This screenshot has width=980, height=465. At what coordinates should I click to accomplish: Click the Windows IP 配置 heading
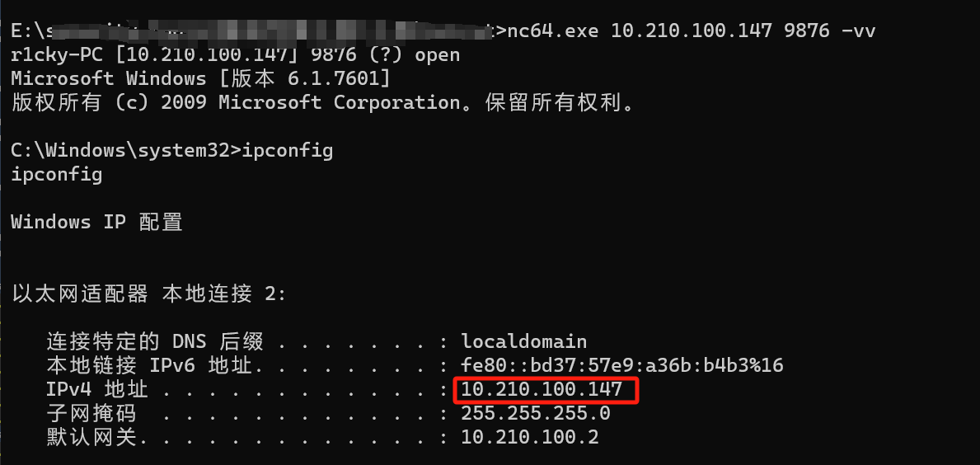97,222
